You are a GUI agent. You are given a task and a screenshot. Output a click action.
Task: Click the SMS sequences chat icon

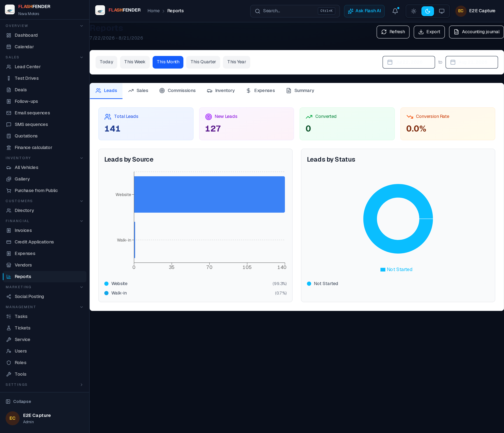[9, 125]
